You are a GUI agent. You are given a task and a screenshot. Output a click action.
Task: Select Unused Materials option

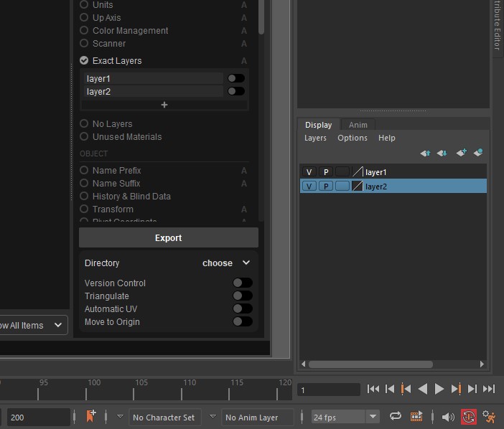84,136
